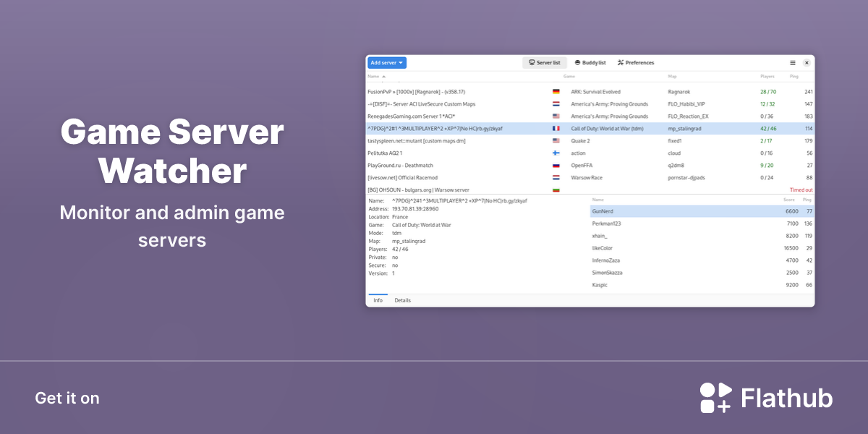This screenshot has width=868, height=434.
Task: Sort server list by Ping column
Action: (x=794, y=76)
